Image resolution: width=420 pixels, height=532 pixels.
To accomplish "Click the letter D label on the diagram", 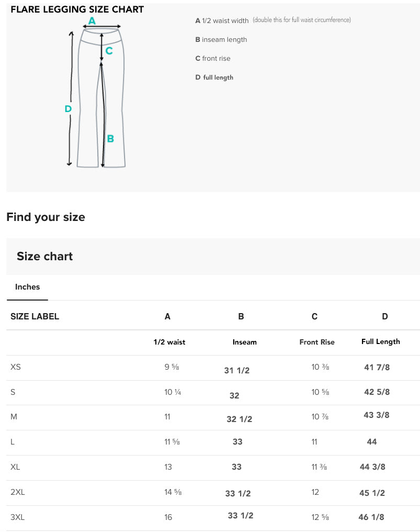I will click(68, 109).
